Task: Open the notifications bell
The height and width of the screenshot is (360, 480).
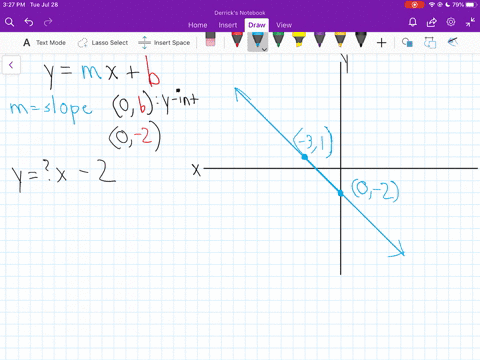Action: click(x=413, y=22)
